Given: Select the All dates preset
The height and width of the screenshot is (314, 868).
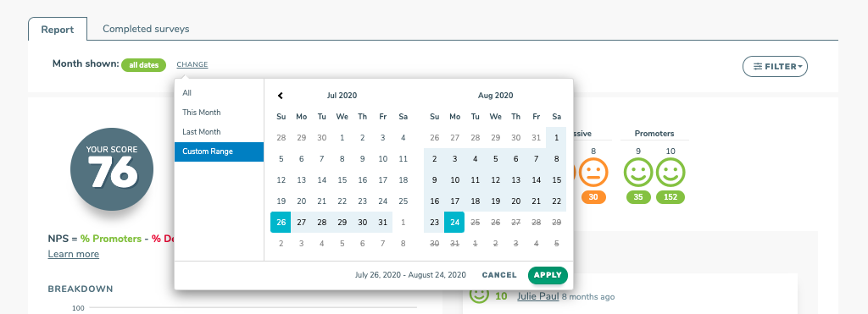Looking at the screenshot, I should click(220, 93).
